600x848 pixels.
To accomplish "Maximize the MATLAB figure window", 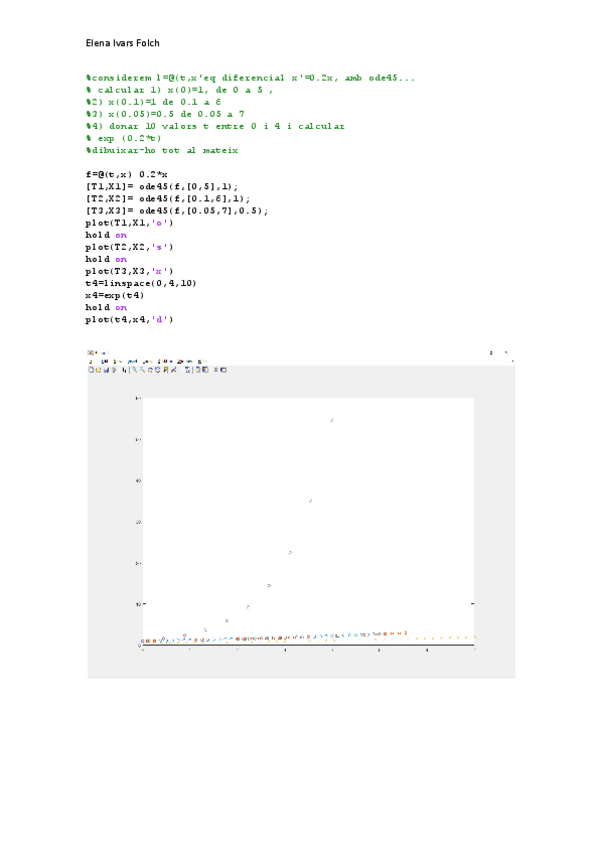I will coord(491,353).
